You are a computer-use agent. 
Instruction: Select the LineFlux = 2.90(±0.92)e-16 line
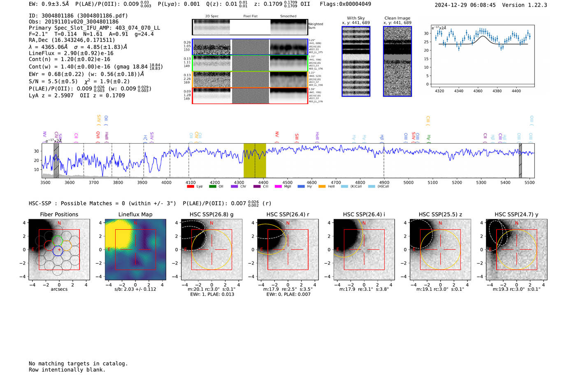tap(71, 53)
